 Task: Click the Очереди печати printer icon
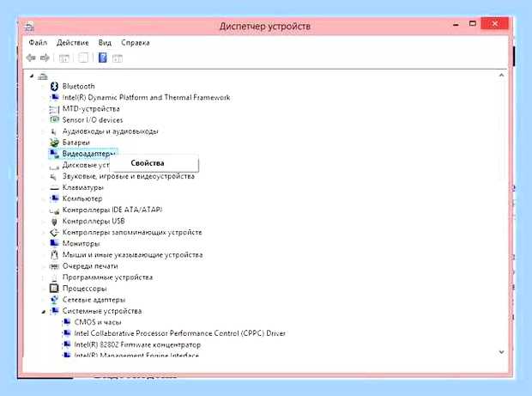(x=54, y=266)
